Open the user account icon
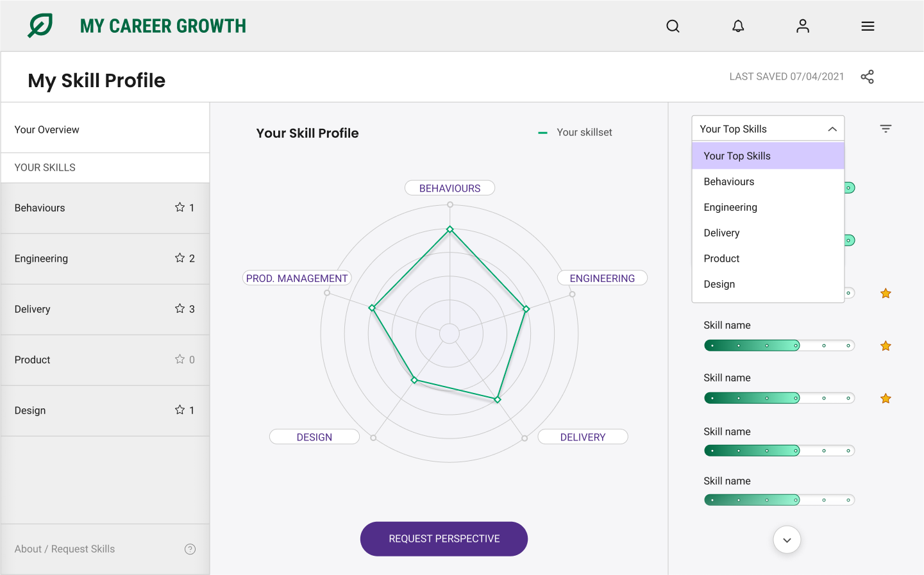924x575 pixels. (x=803, y=26)
